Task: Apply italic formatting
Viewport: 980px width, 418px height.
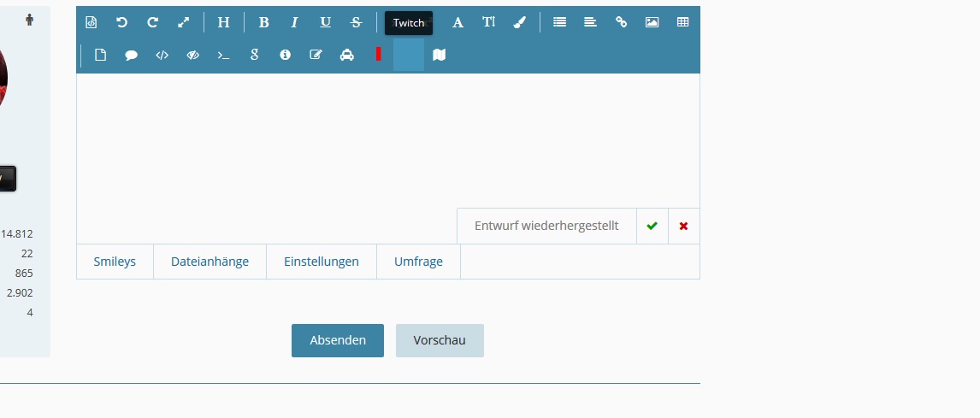Action: pos(294,23)
